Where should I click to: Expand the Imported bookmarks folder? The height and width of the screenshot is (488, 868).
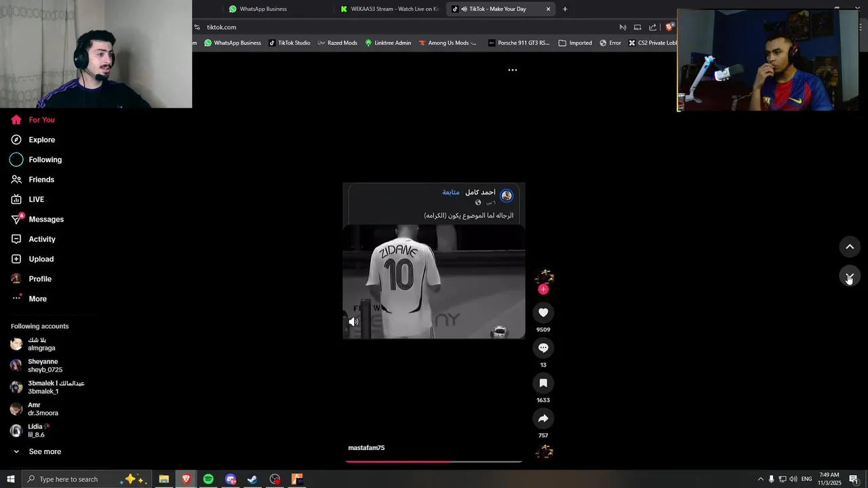pos(575,43)
